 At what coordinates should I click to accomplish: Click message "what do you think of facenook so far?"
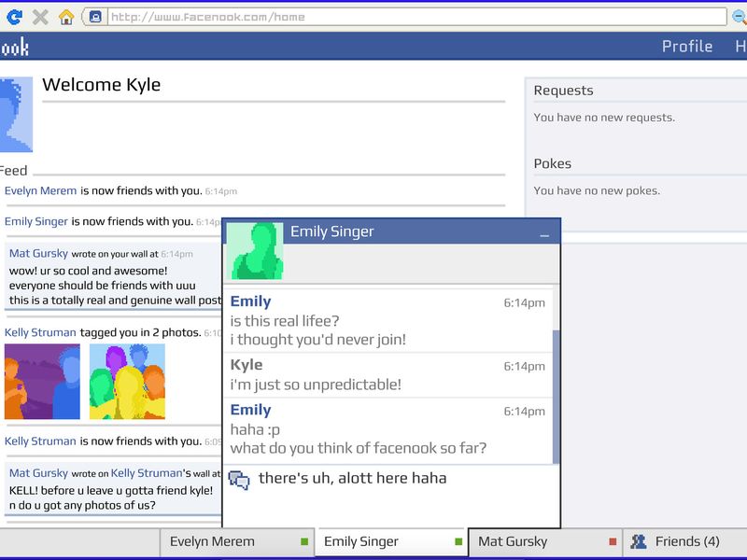coord(359,448)
